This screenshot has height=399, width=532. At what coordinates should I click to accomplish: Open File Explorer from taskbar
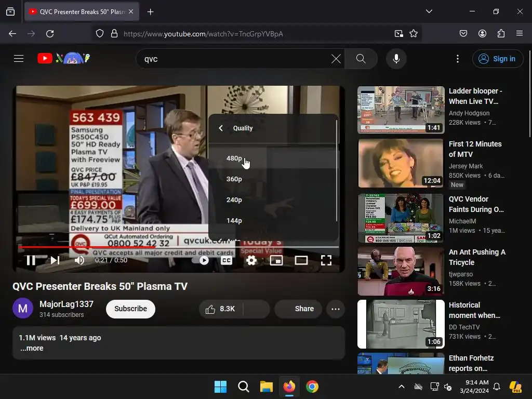pyautogui.click(x=267, y=387)
